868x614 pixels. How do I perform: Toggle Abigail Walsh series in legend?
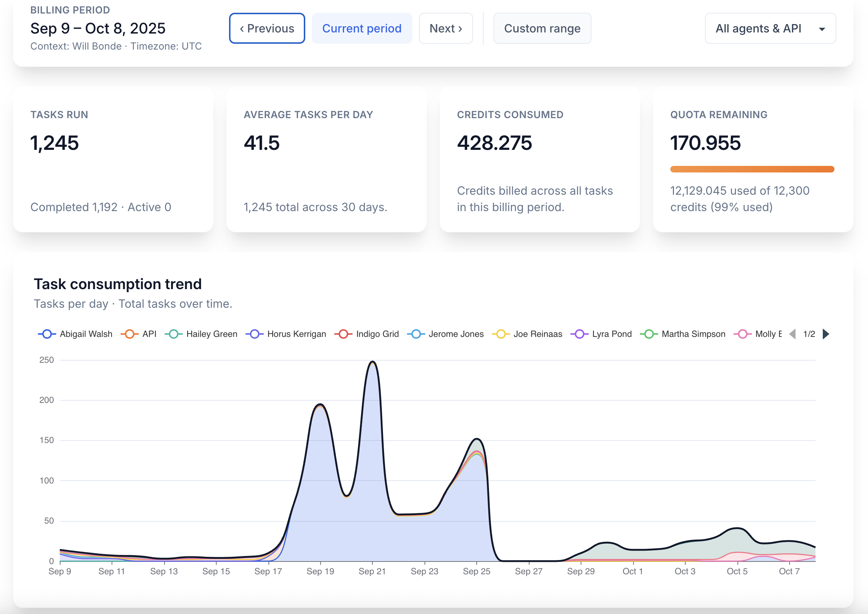[75, 334]
